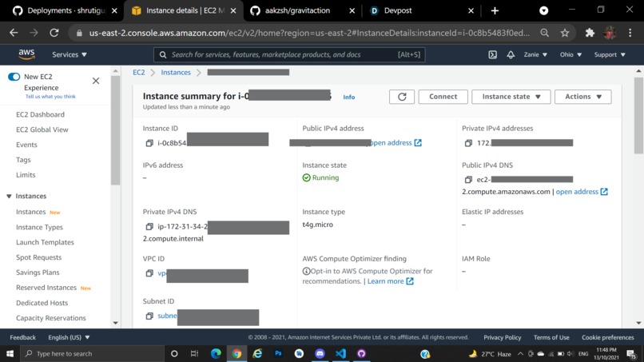Copy the Public IPv4 DNS
Screen dimensions: 644x362
click(x=468, y=180)
